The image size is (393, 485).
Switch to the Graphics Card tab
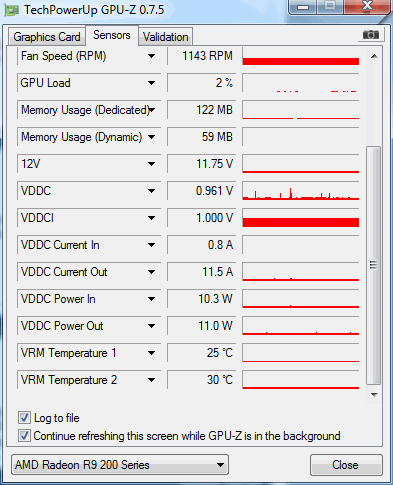coord(47,37)
